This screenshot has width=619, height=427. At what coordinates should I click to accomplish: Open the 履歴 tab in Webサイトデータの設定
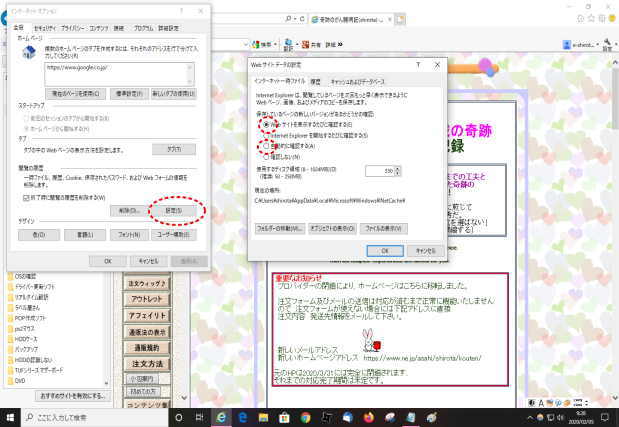pyautogui.click(x=315, y=82)
